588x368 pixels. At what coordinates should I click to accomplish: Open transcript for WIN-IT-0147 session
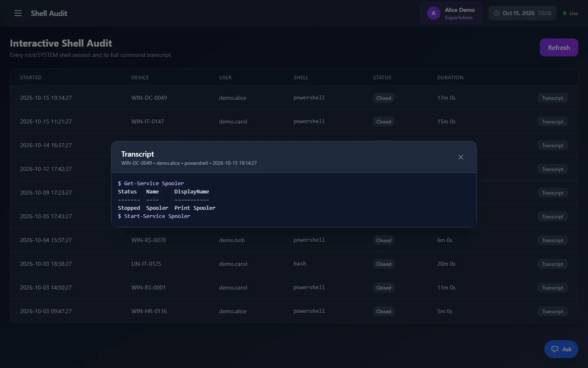(552, 122)
